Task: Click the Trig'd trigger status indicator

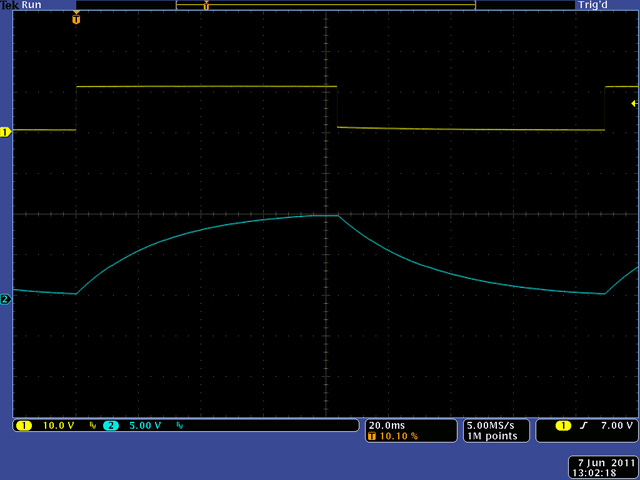Action: [591, 5]
